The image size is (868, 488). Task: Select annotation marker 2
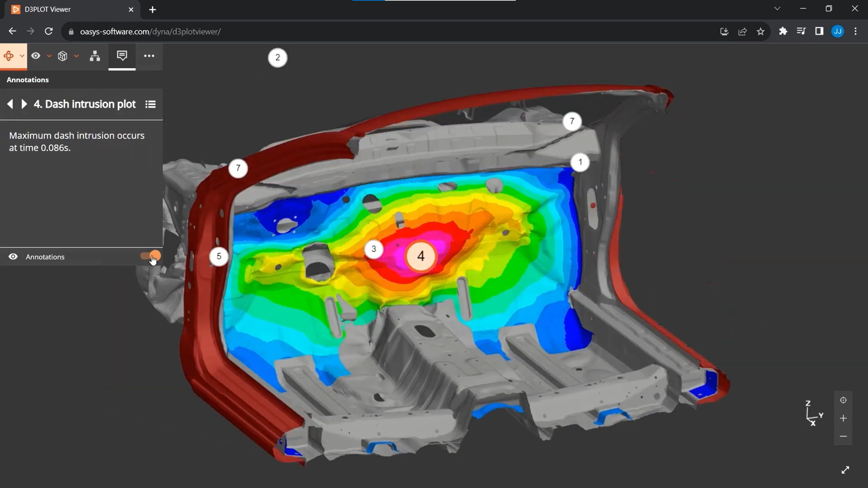point(278,58)
